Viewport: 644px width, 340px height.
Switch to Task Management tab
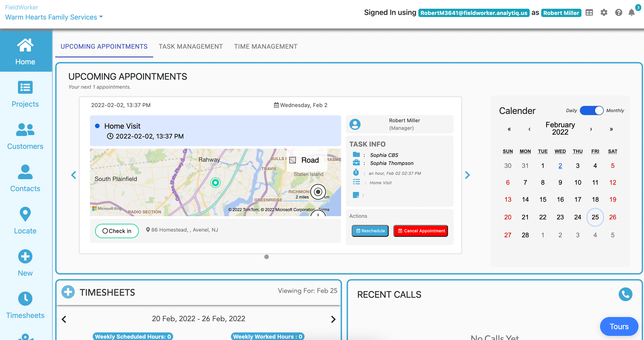click(191, 46)
